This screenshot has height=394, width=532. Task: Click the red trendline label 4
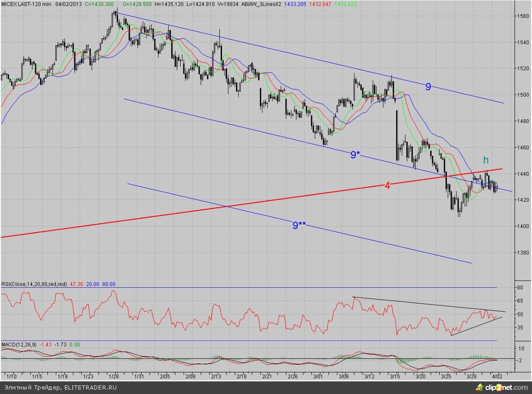coord(387,185)
